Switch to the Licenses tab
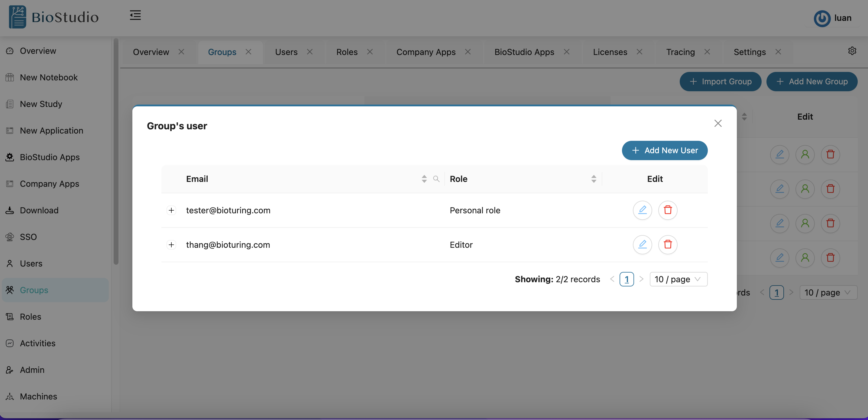This screenshot has width=868, height=420. click(x=610, y=52)
